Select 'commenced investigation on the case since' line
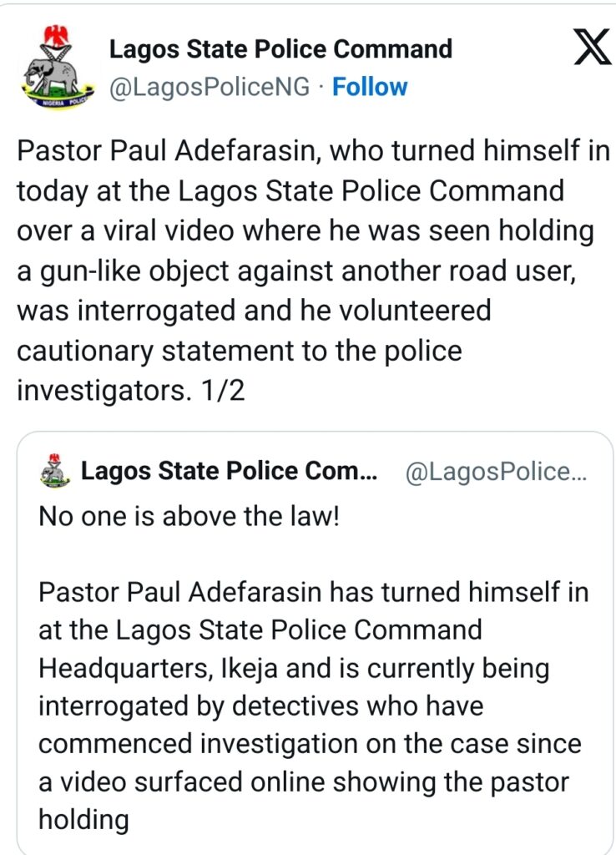This screenshot has width=616, height=855. [x=310, y=744]
